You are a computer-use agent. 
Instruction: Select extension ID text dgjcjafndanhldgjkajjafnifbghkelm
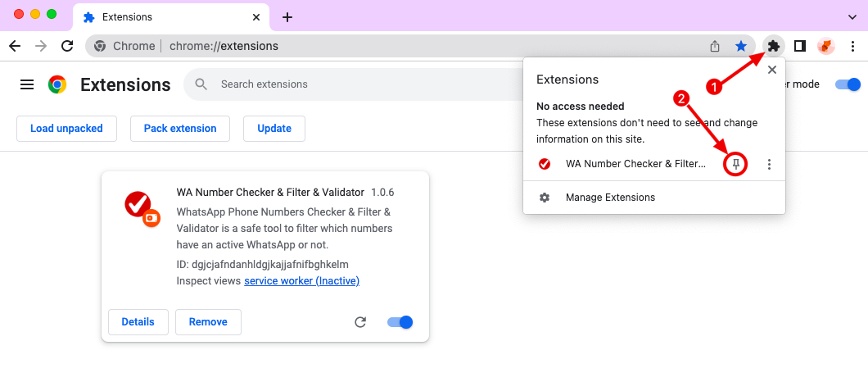point(270,264)
